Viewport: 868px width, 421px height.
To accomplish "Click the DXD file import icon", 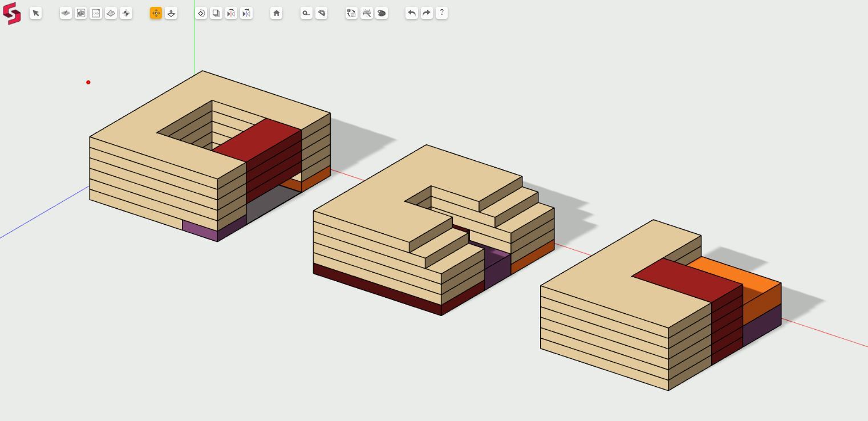I will tap(96, 13).
